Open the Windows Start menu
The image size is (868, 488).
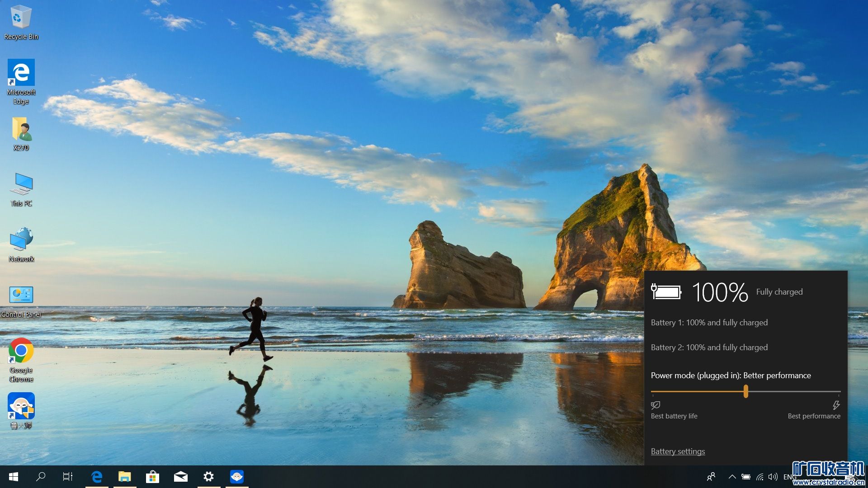pos(14,477)
